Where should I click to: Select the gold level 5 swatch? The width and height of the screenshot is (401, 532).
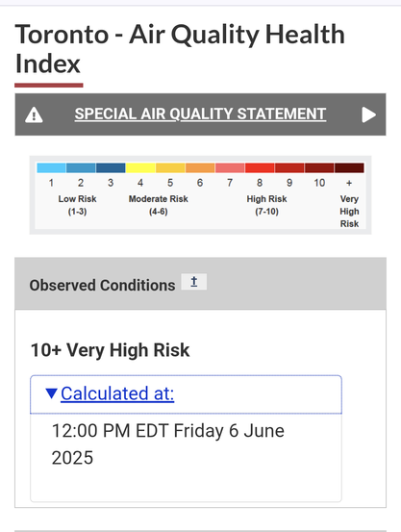tap(170, 167)
